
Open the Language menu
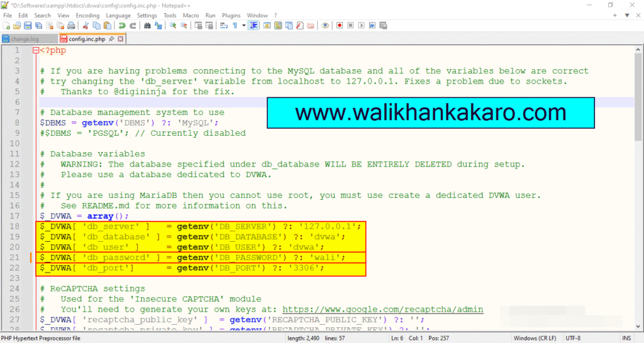click(x=118, y=15)
